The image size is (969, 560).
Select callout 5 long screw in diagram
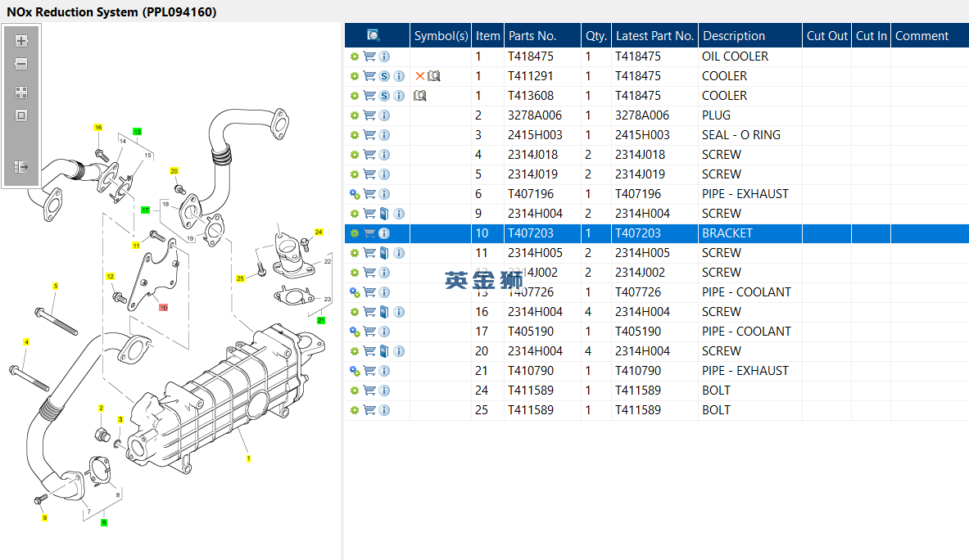[56, 286]
